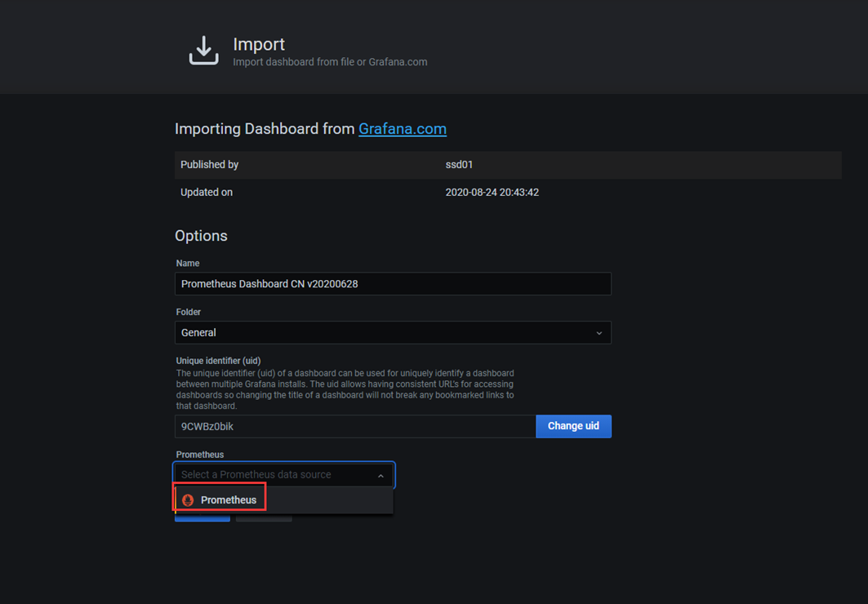868x604 pixels.
Task: Click the Folder field label
Action: click(188, 312)
